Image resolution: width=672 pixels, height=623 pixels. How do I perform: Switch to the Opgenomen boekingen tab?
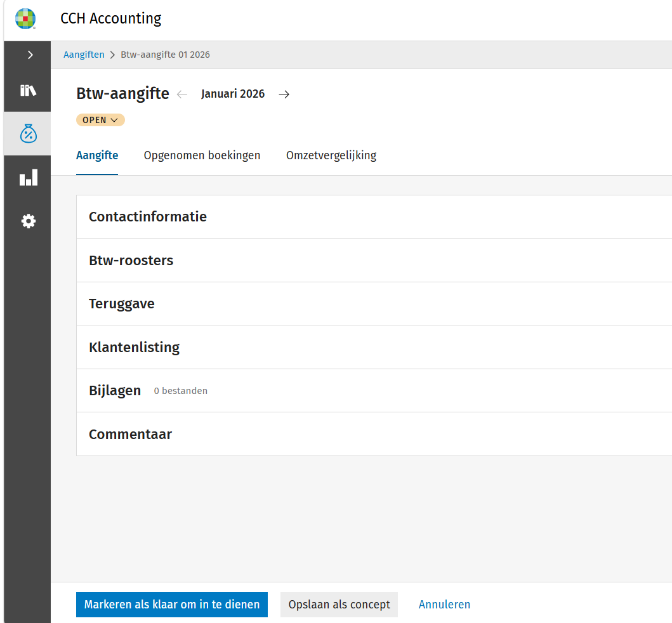click(x=202, y=155)
